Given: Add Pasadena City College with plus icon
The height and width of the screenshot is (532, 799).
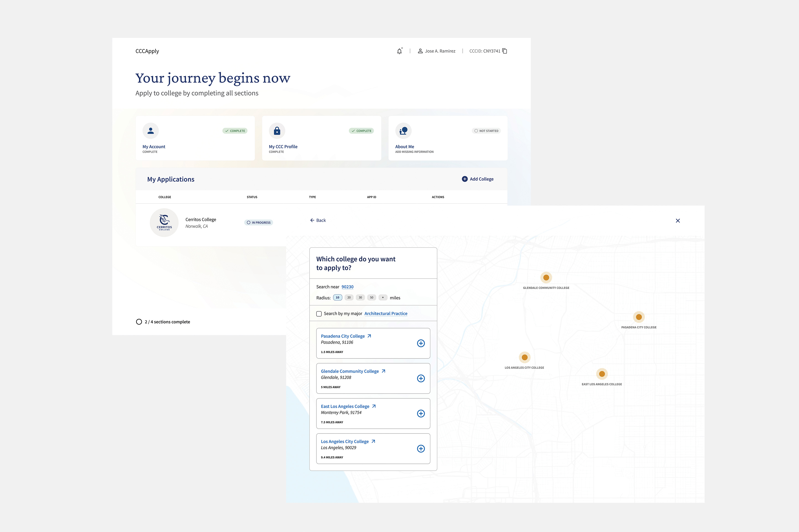Looking at the screenshot, I should [421, 343].
